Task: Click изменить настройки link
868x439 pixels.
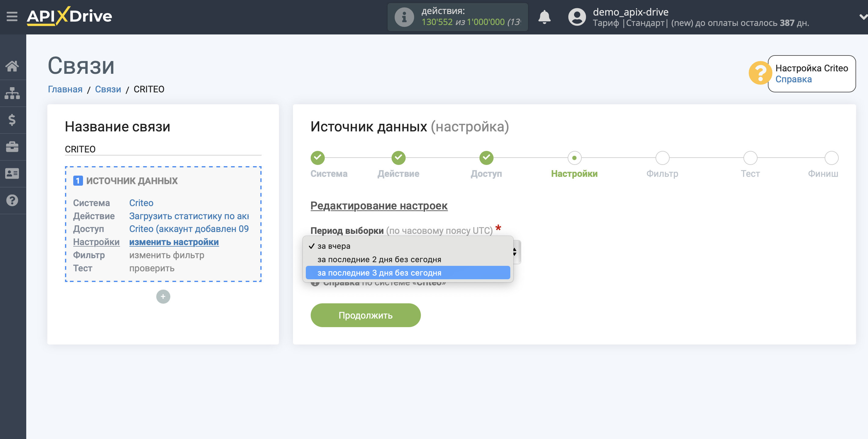Action: click(174, 242)
